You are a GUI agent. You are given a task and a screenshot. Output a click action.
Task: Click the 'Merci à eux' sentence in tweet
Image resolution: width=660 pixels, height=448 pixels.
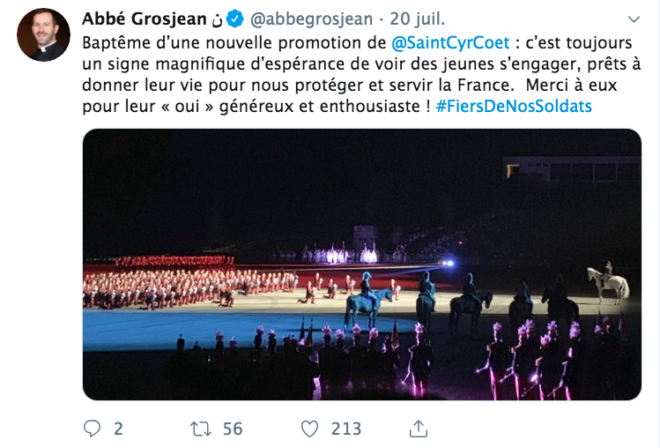click(x=571, y=85)
